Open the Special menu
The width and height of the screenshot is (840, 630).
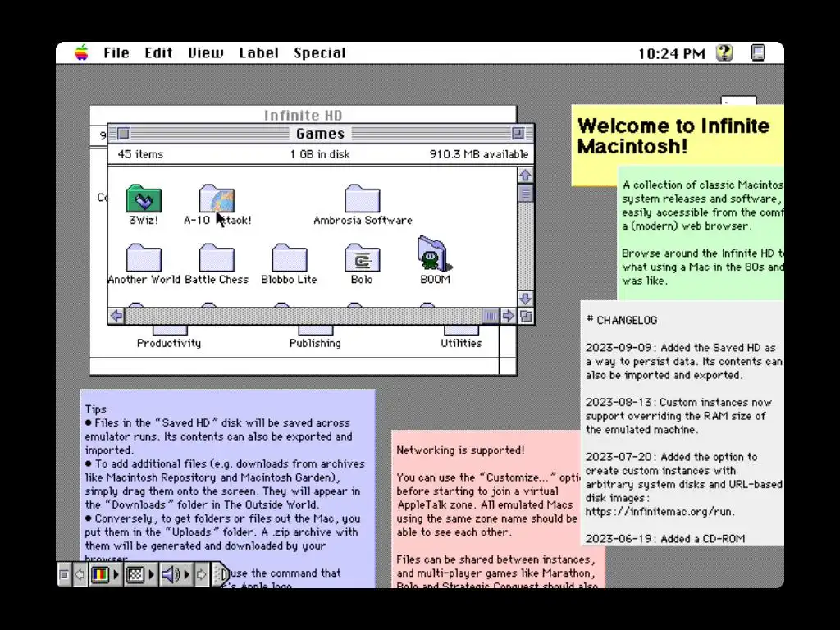(320, 53)
